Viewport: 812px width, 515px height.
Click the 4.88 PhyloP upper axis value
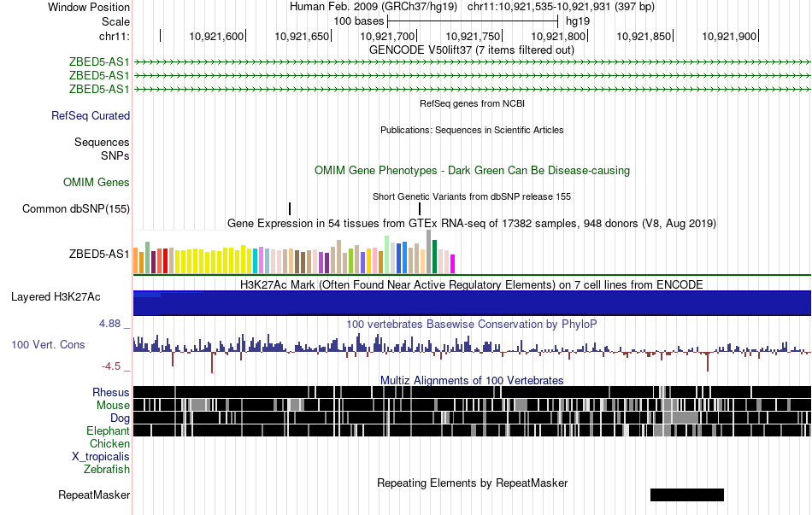click(x=109, y=324)
